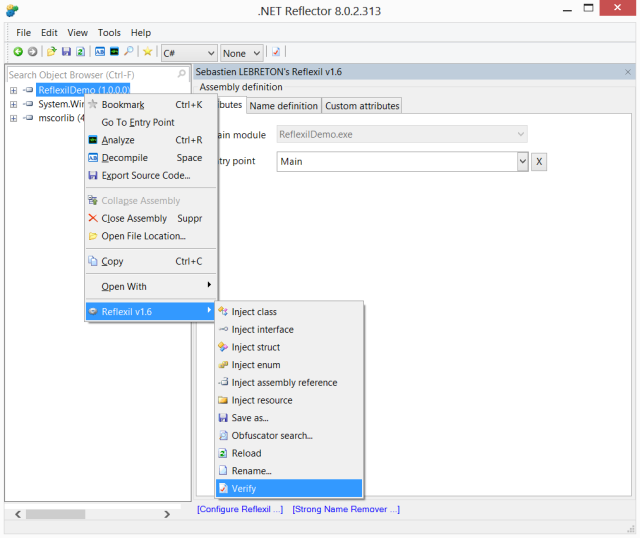Viewport: 640px width, 538px height.
Task: Click the Strong Name Remover link
Action: [346, 509]
